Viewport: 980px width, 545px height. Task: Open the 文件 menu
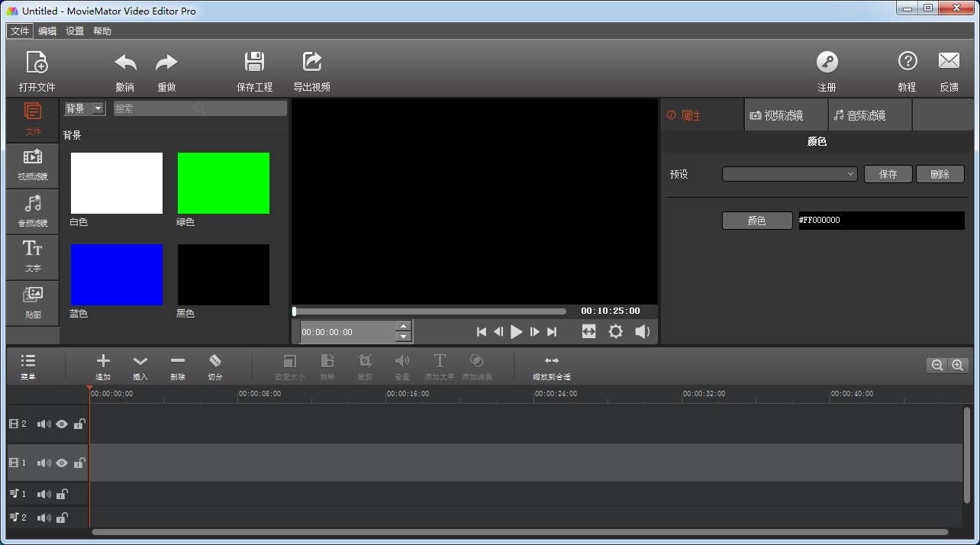coord(20,31)
